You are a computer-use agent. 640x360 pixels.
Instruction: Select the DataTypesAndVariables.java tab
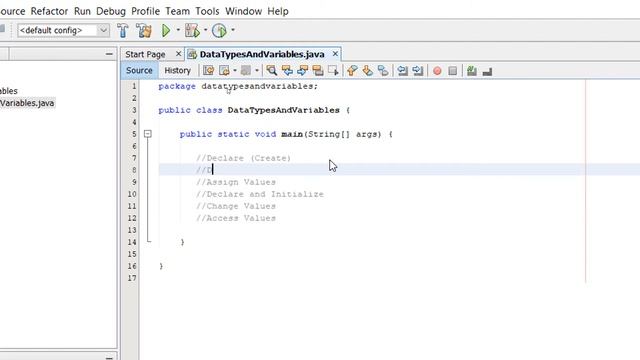coord(262,54)
